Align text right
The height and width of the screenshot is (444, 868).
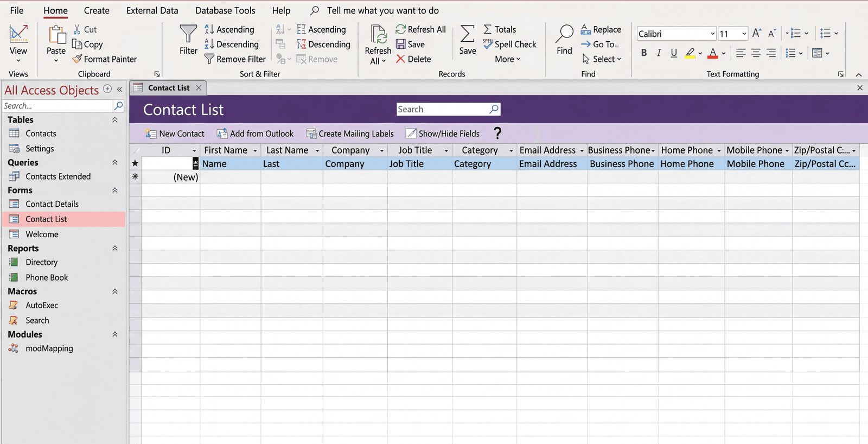pyautogui.click(x=771, y=53)
